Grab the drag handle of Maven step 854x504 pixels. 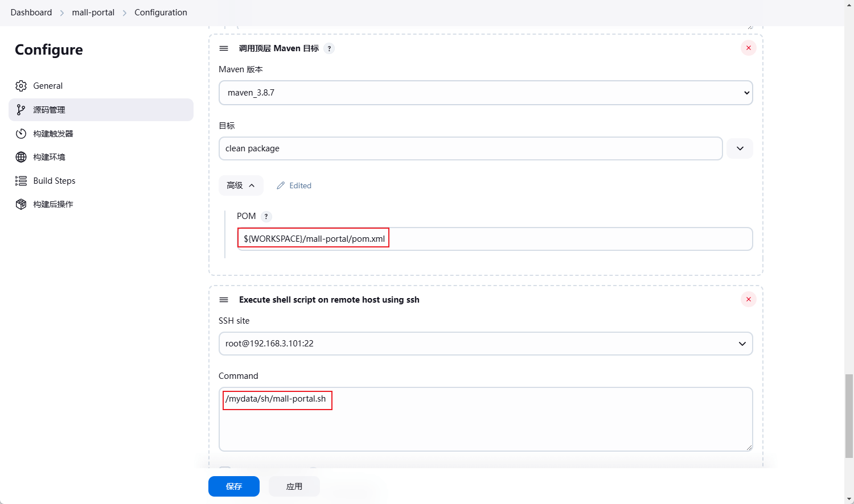[x=224, y=48]
